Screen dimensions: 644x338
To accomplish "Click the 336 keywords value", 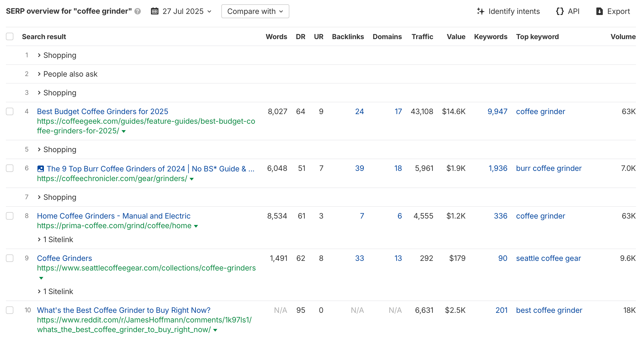I will click(x=501, y=216).
